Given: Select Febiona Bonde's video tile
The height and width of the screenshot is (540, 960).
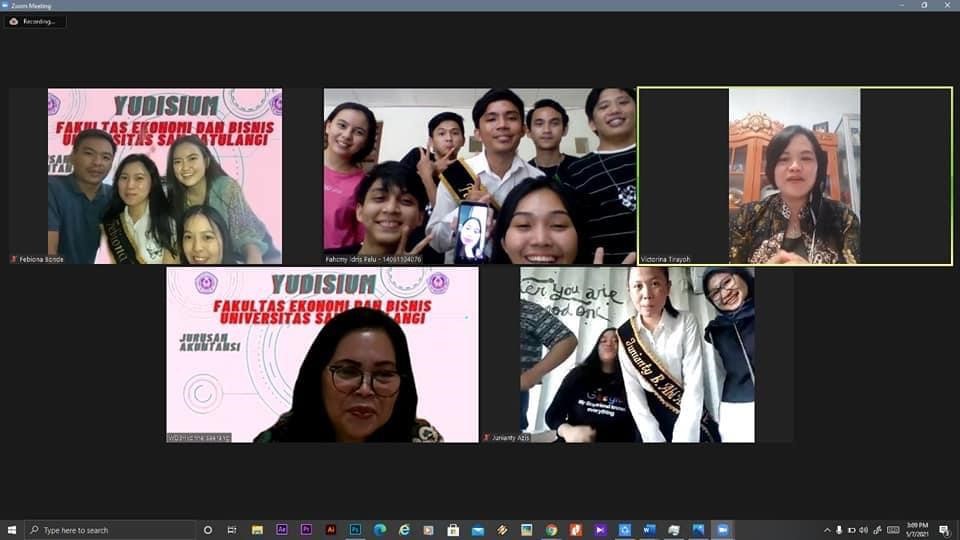Looking at the screenshot, I should coord(165,176).
